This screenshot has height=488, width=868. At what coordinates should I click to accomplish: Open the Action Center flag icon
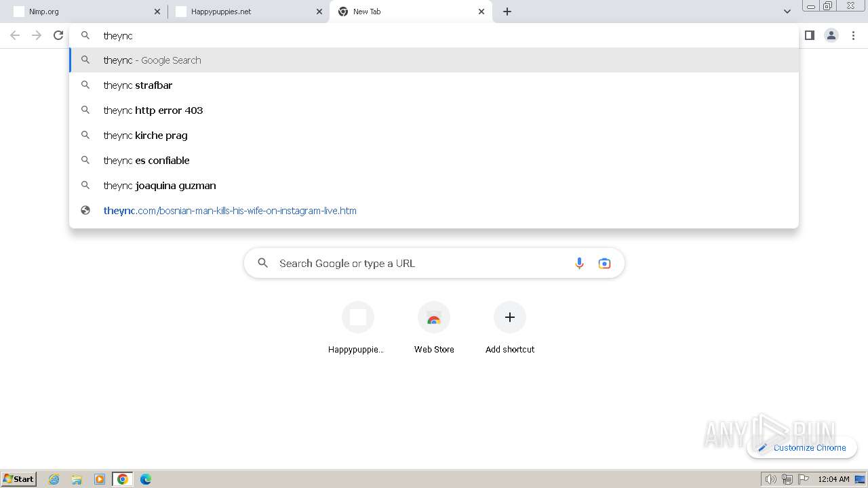click(x=804, y=479)
